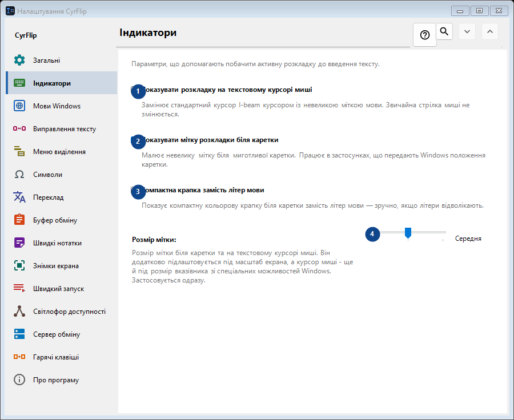The height and width of the screenshot is (420, 514).
Task: Click the Мови Windows globe icon
Action: [x=19, y=106]
